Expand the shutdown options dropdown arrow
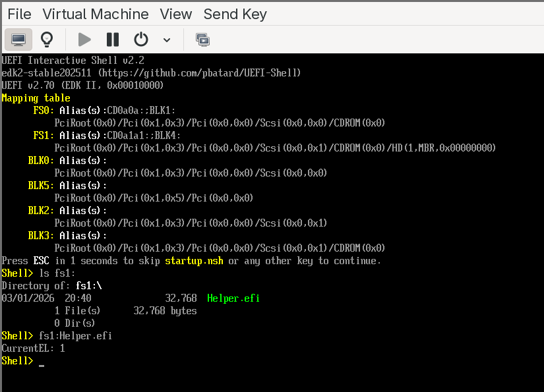The image size is (544, 392). tap(167, 40)
